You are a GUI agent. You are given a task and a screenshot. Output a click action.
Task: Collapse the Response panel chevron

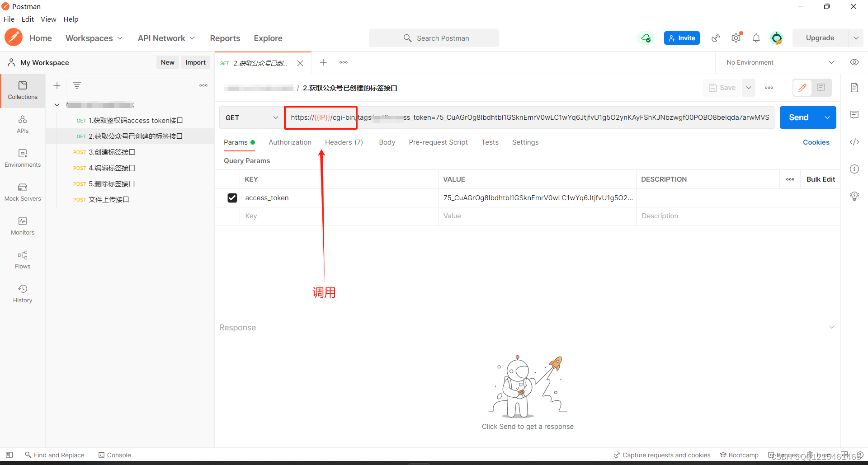click(x=832, y=327)
